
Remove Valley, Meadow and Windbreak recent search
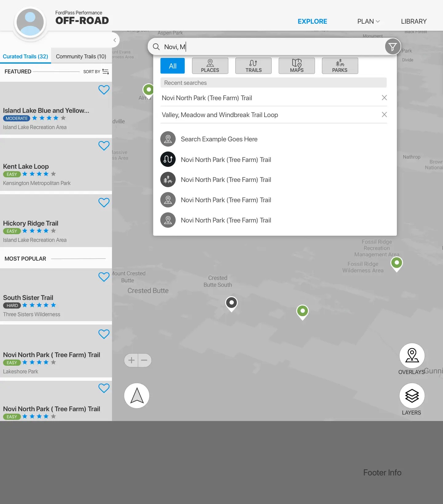pyautogui.click(x=384, y=115)
